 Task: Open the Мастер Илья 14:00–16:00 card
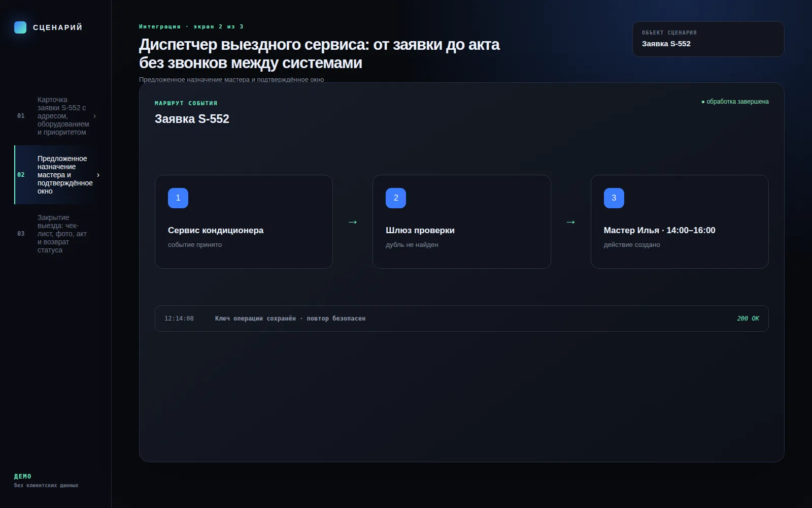click(x=680, y=222)
